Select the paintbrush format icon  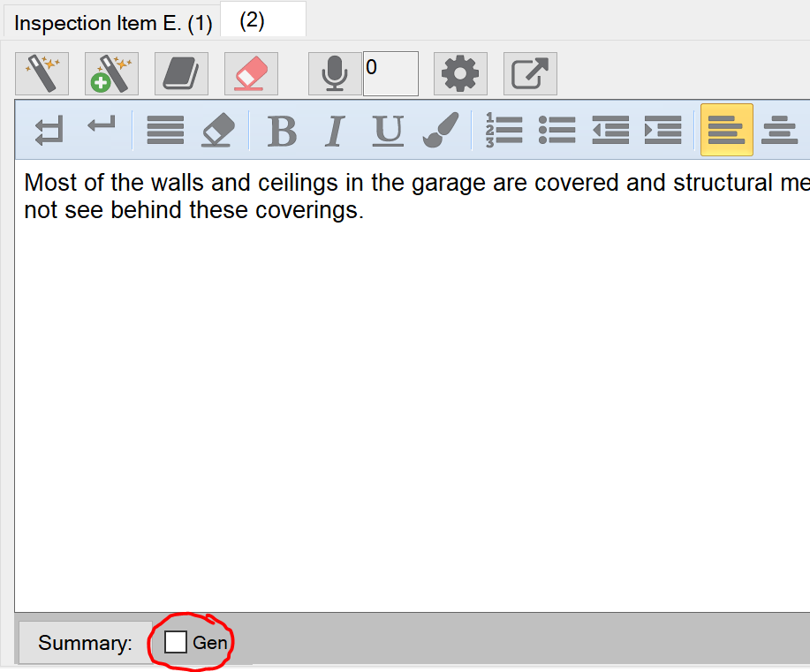(x=441, y=130)
